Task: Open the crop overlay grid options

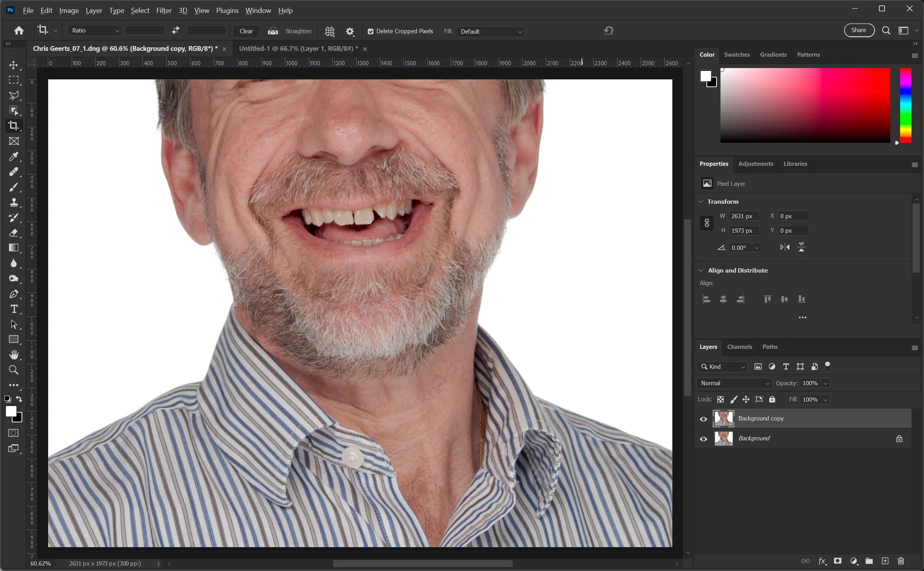Action: click(x=330, y=31)
